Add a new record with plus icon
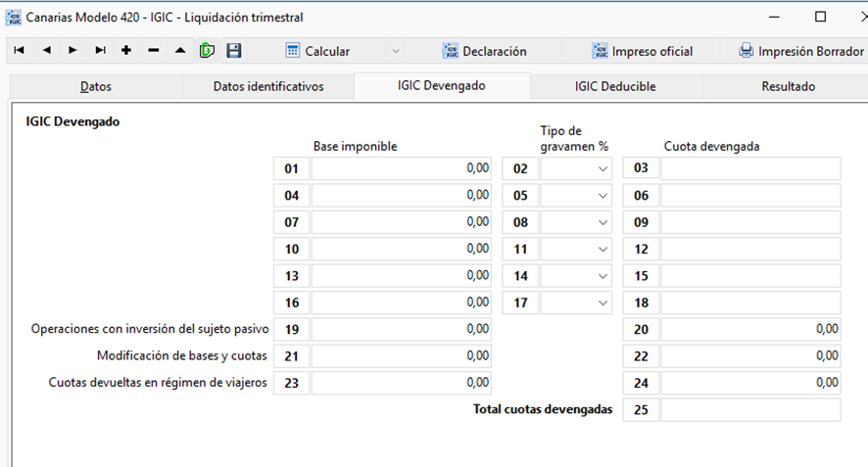The width and height of the screenshot is (868, 467). (126, 50)
